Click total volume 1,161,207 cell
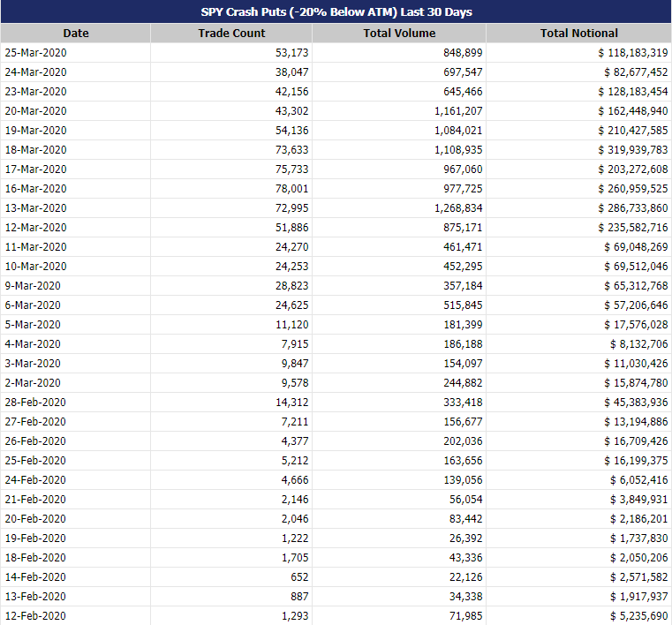The image size is (672, 625). click(x=399, y=111)
